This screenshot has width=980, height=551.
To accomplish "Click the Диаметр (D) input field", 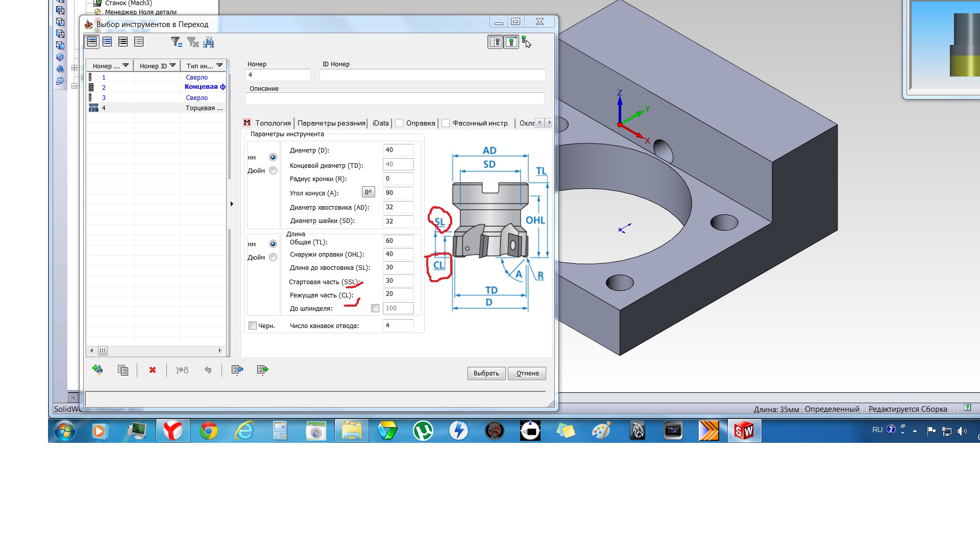I will 398,150.
